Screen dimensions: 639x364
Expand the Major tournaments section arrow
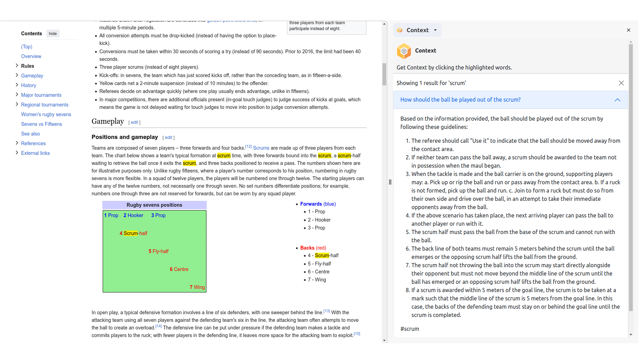(x=17, y=95)
